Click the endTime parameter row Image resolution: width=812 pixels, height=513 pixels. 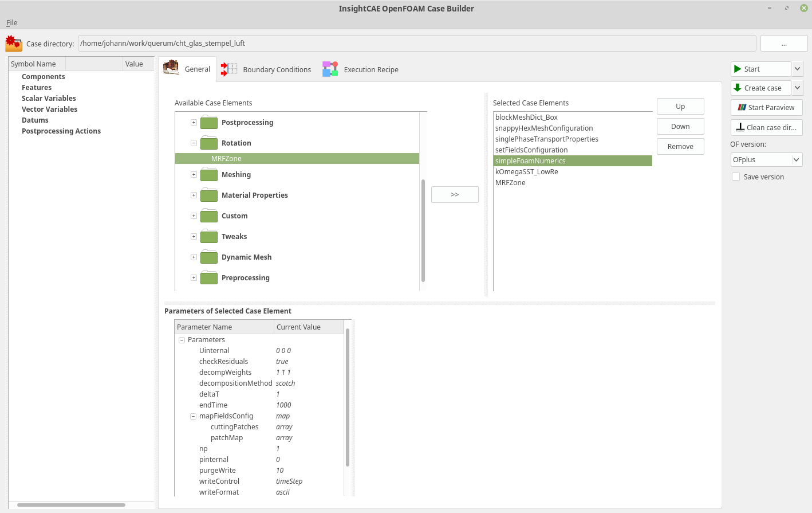(x=259, y=405)
